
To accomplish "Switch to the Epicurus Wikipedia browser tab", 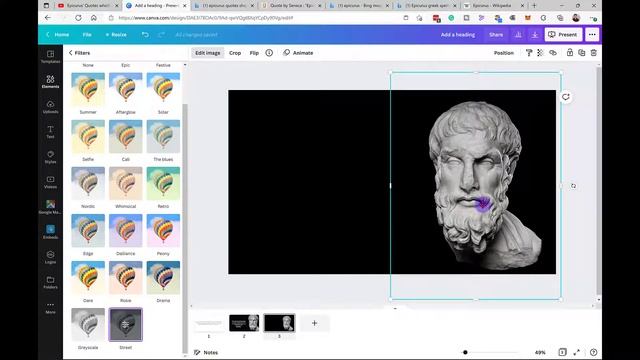I will 493,6.
